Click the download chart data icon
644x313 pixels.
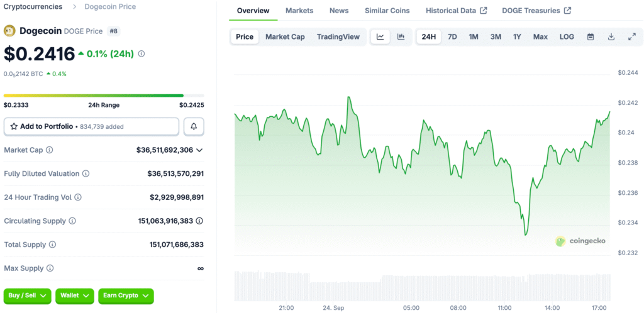tap(611, 37)
